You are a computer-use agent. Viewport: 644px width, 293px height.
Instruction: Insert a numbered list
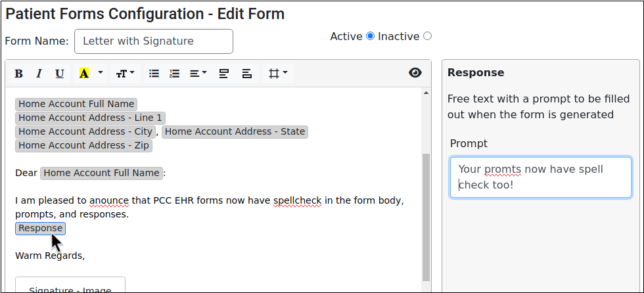click(174, 74)
